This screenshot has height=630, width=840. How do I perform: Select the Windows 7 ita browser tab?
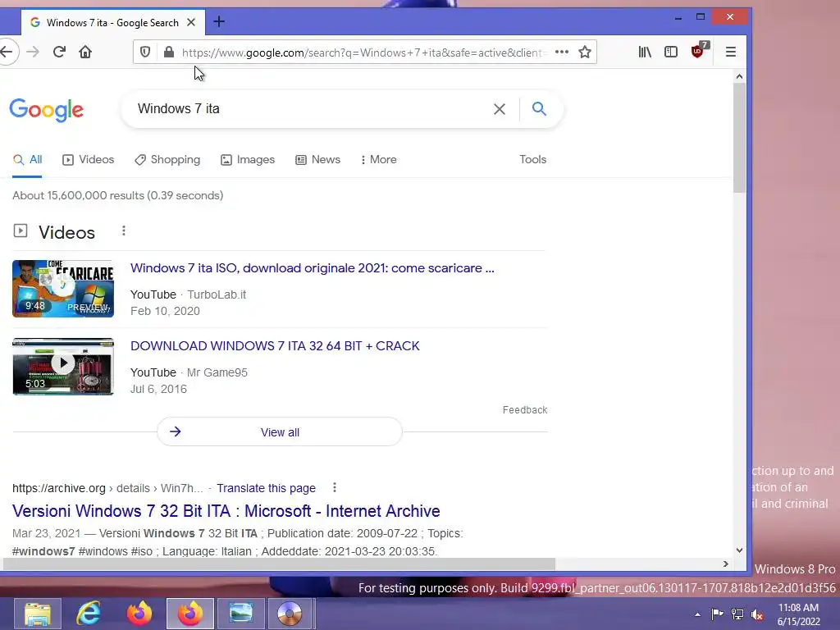click(x=112, y=22)
